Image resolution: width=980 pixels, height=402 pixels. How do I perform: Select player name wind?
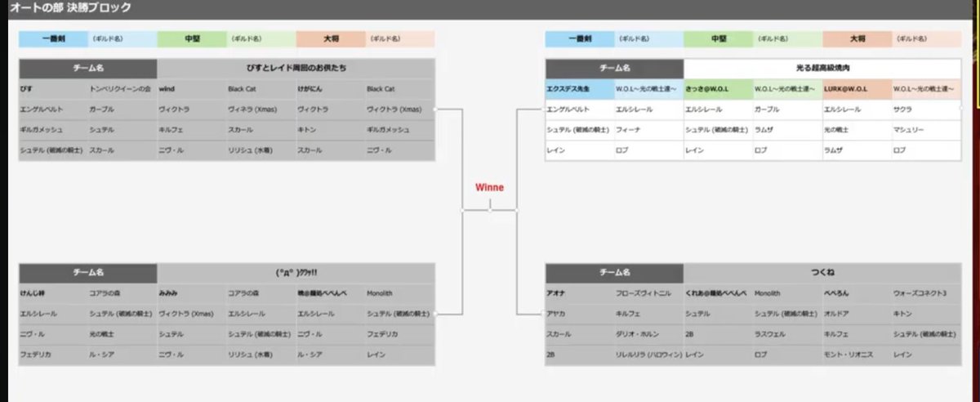point(167,88)
